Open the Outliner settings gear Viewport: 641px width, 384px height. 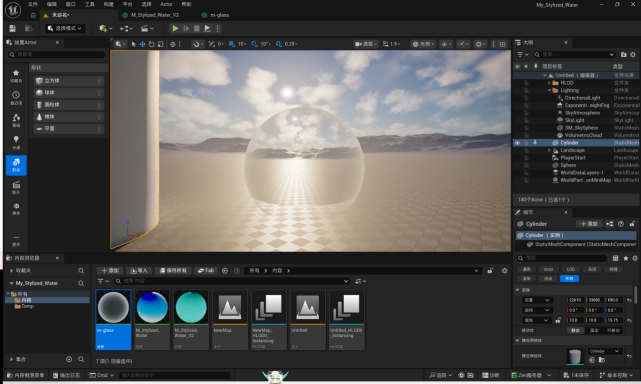[x=633, y=54]
